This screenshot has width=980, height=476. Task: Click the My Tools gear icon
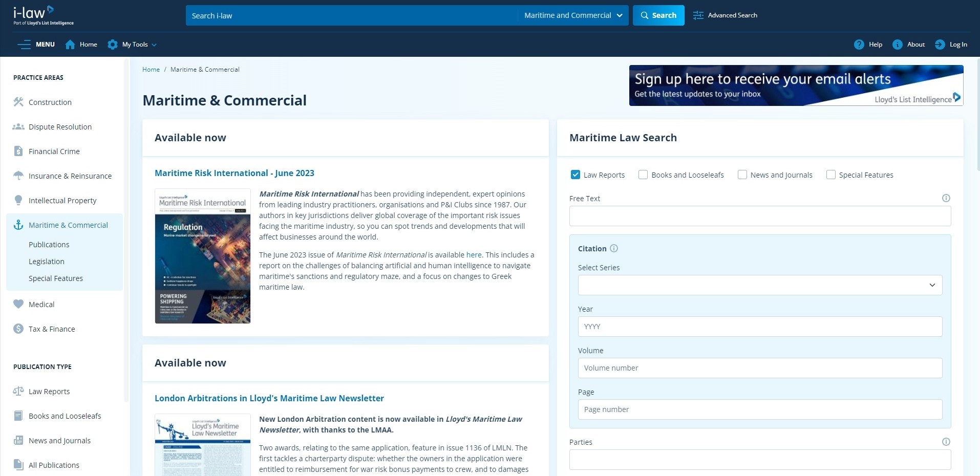(113, 45)
